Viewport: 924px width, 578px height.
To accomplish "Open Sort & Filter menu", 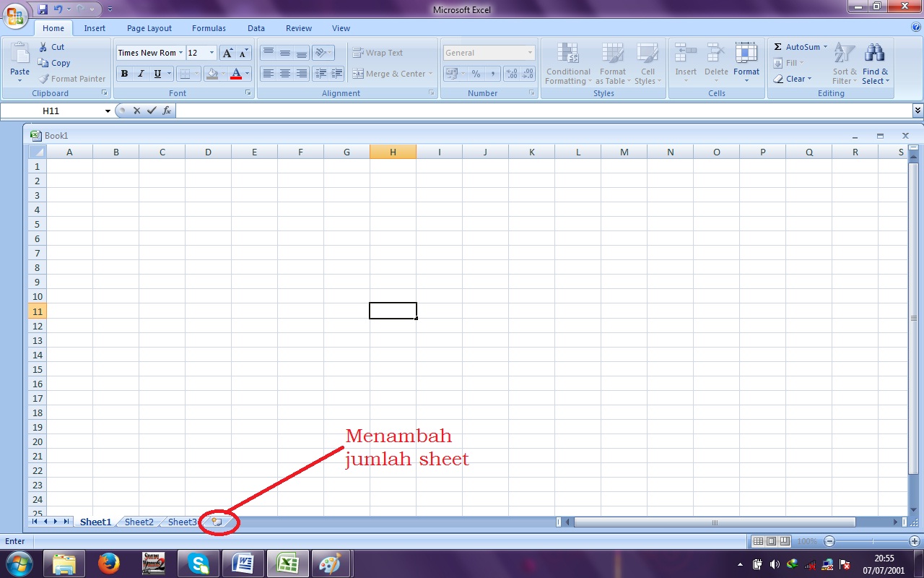I will coord(845,64).
